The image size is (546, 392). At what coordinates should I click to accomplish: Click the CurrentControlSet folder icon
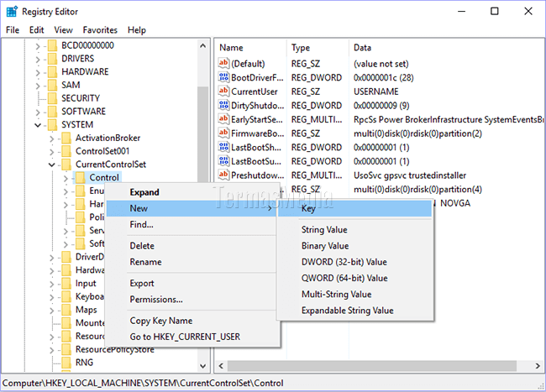[x=66, y=165]
